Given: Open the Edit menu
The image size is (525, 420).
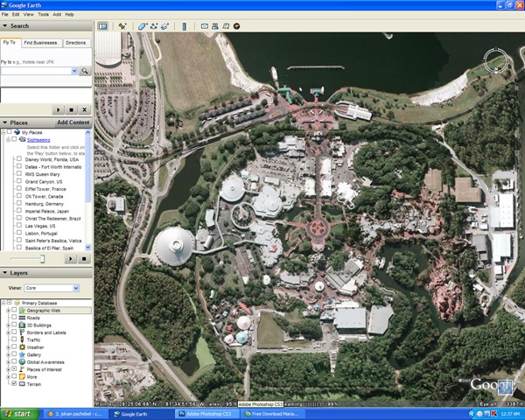Looking at the screenshot, I should click(16, 14).
